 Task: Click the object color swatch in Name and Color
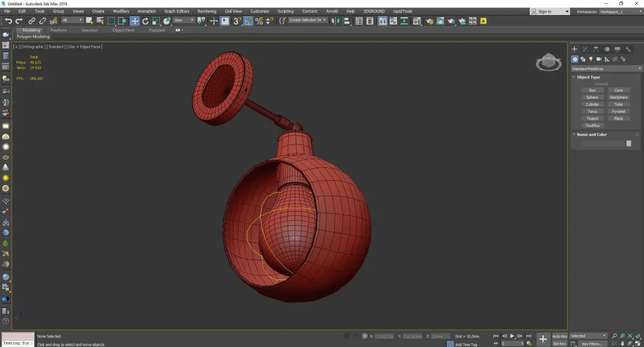pos(628,144)
